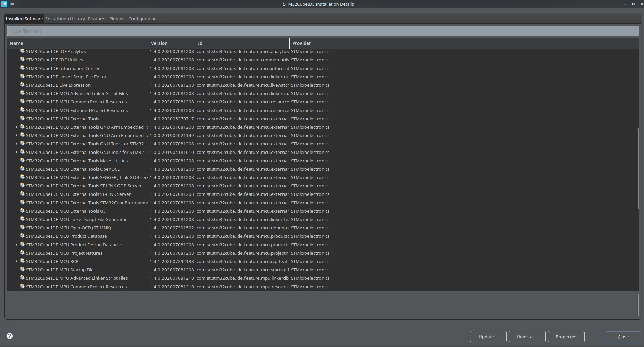
Task: Select version 1.4.1.202007292138 cell
Action: [172, 261]
